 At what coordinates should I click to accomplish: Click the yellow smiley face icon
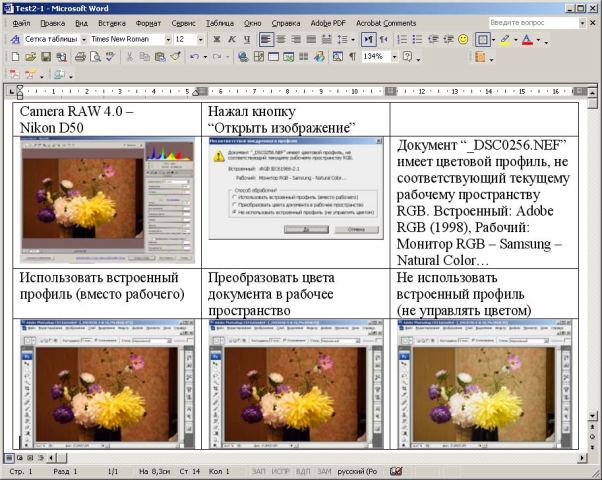pos(463,40)
